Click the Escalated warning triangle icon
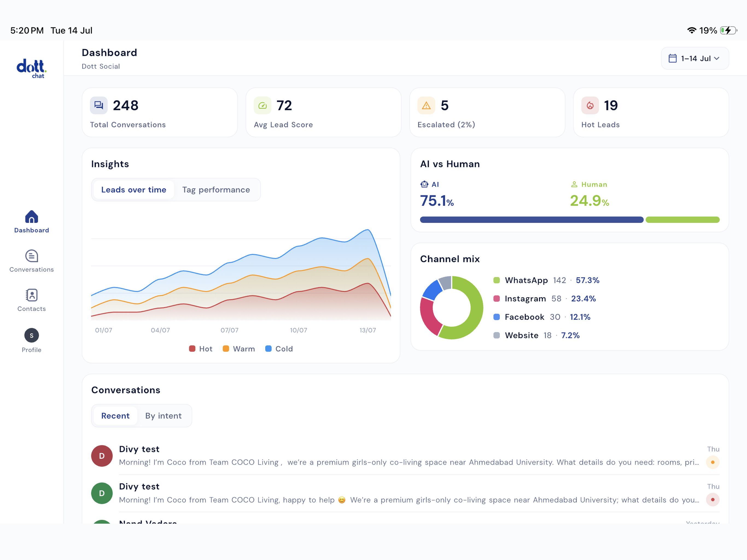Image resolution: width=747 pixels, height=560 pixels. [x=426, y=105]
